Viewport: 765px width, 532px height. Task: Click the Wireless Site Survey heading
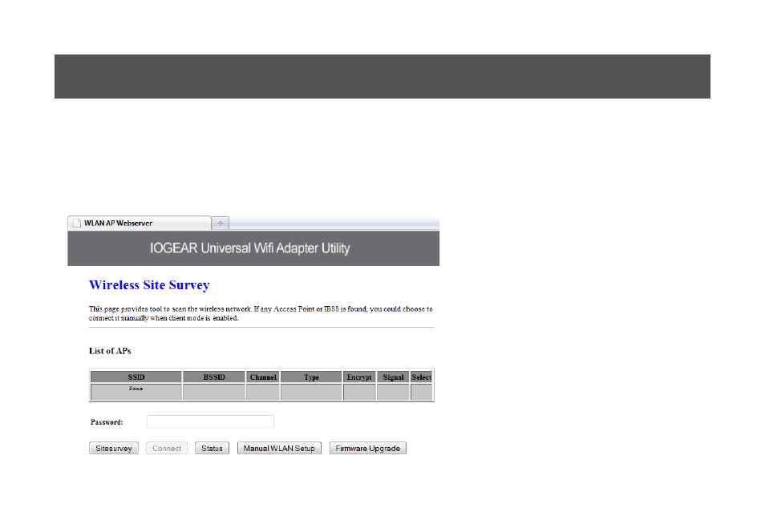coord(149,284)
